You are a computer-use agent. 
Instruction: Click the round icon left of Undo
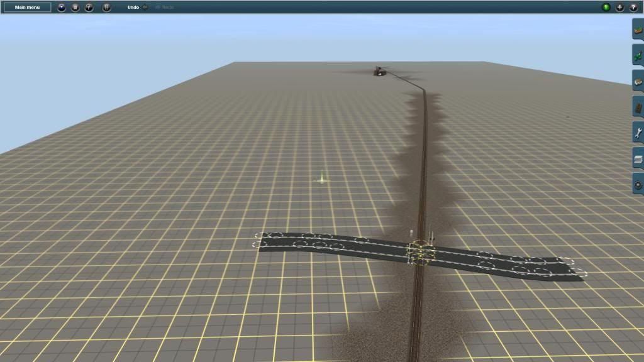(107, 8)
